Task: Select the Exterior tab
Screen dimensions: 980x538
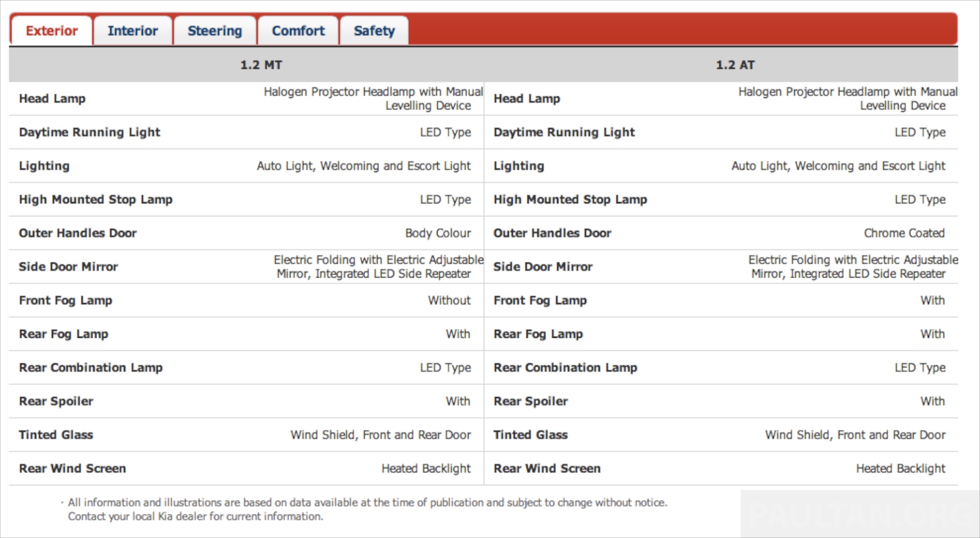Action: click(x=51, y=31)
